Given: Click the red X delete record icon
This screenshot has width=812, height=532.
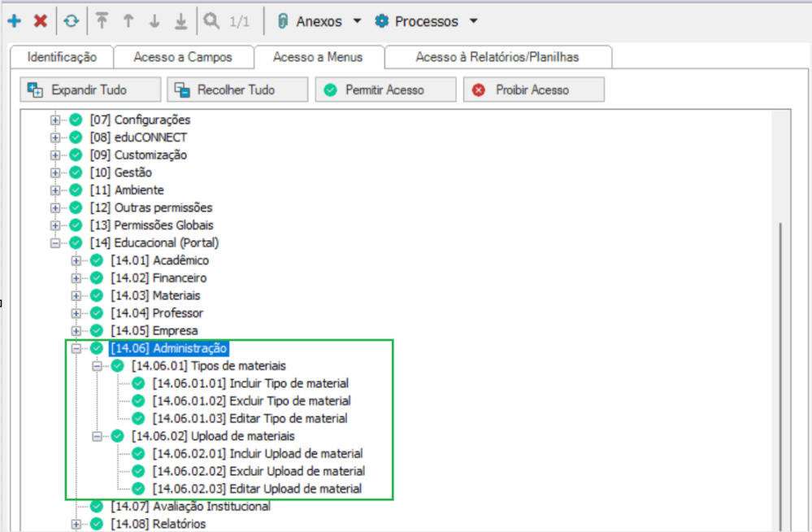Looking at the screenshot, I should coord(41,20).
